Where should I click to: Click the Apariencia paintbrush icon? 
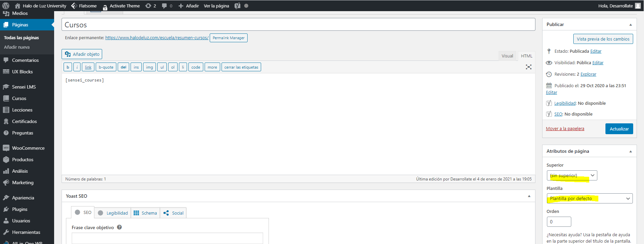6,198
